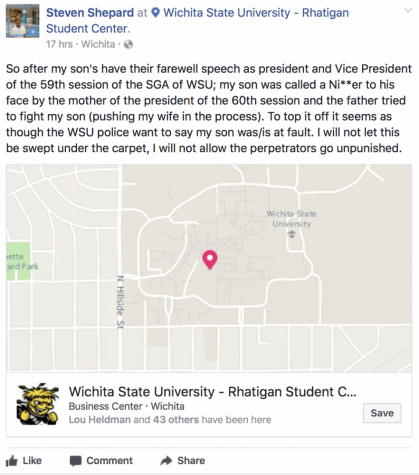
Task: Open the post options chevron dropdown
Action: tap(408, 11)
